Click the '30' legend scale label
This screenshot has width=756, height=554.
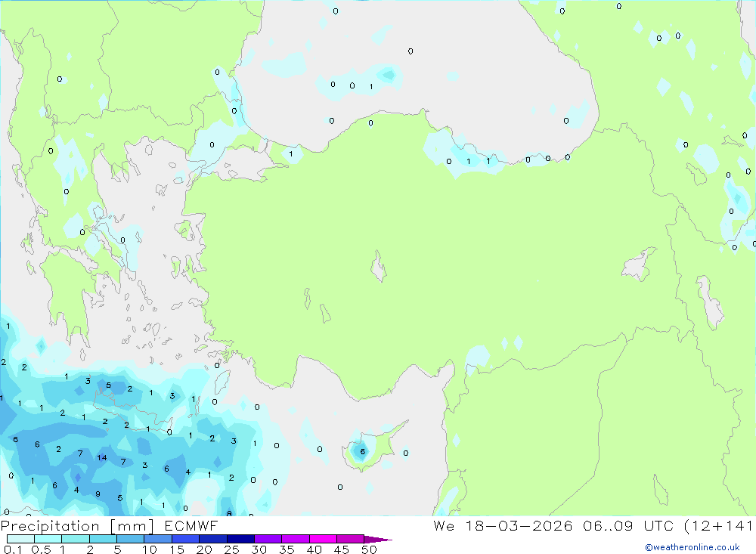coord(259,549)
